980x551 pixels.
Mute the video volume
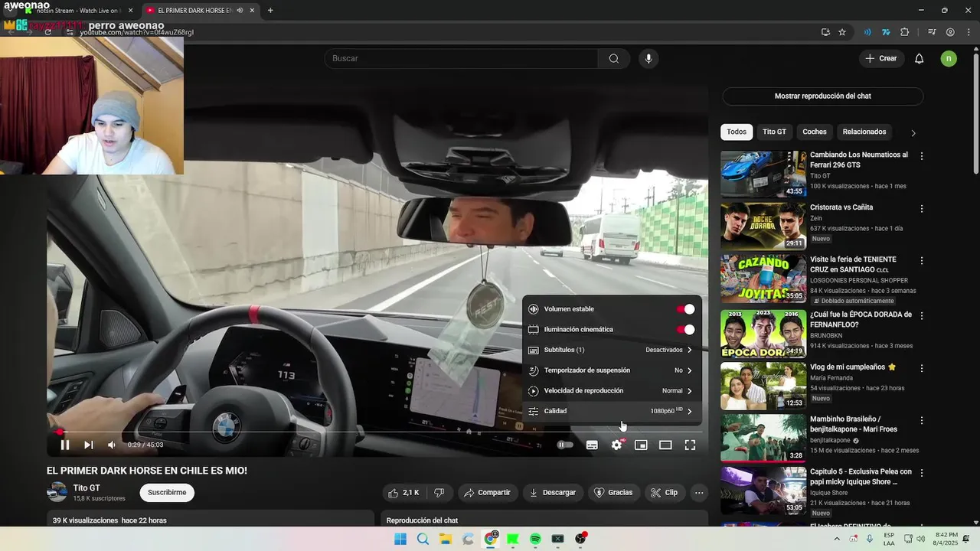coord(112,445)
